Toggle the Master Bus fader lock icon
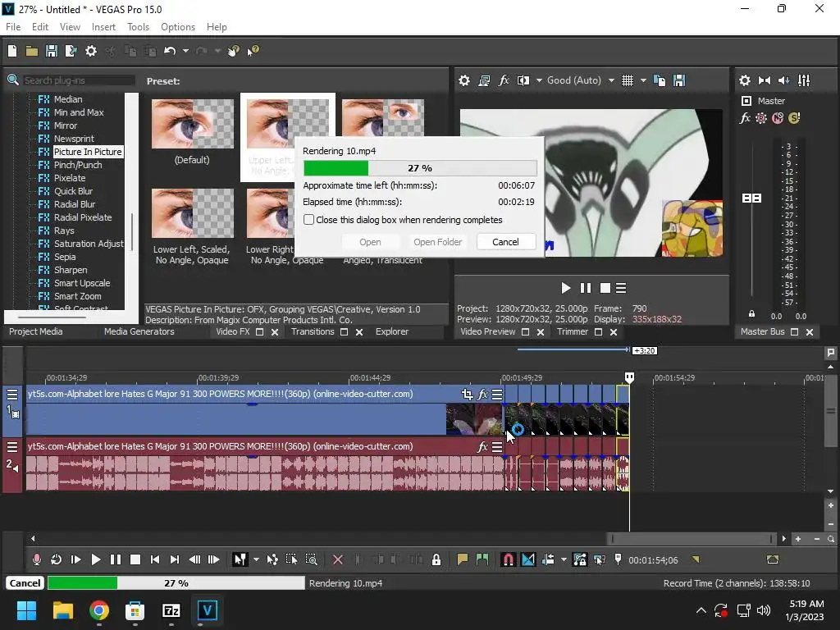The width and height of the screenshot is (840, 630). tap(751, 314)
